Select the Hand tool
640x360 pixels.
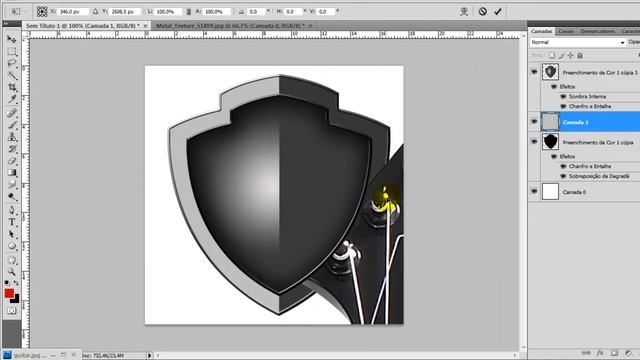pos(12,260)
